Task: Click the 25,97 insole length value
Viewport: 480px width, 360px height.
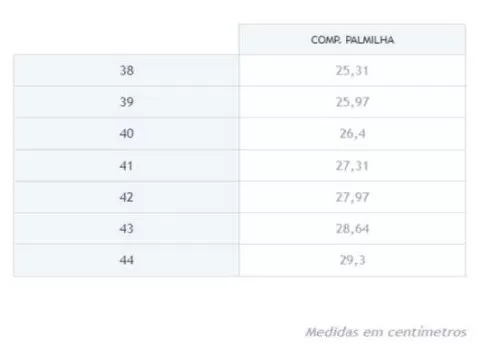Action: click(352, 102)
